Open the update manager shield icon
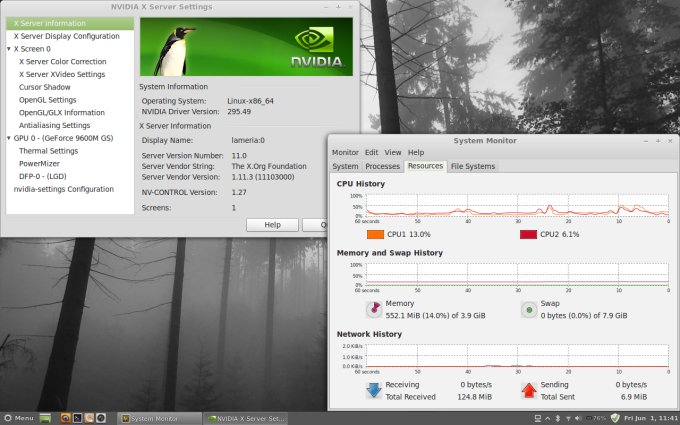Screen dimensions: 680x425 click(x=615, y=418)
